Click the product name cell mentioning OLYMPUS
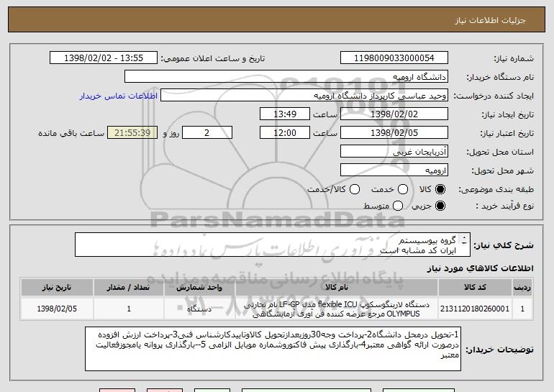 click(337, 309)
